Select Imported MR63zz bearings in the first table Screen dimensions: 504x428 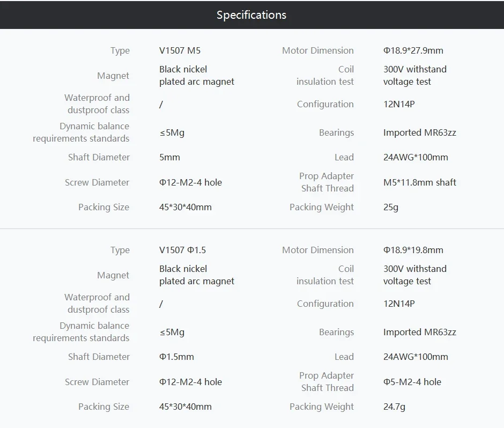click(419, 133)
